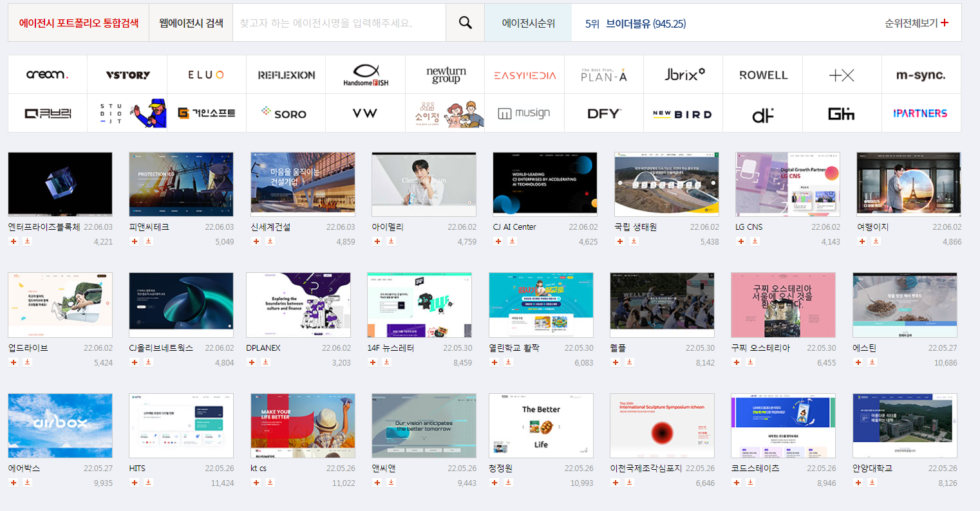Click the LG CNS title link
The image size is (980, 511).
tap(749, 227)
